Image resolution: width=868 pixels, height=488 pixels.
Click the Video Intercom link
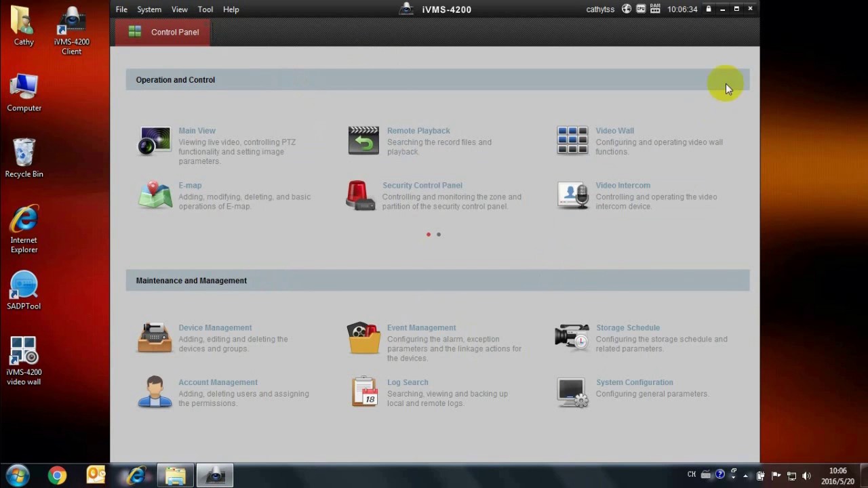623,185
